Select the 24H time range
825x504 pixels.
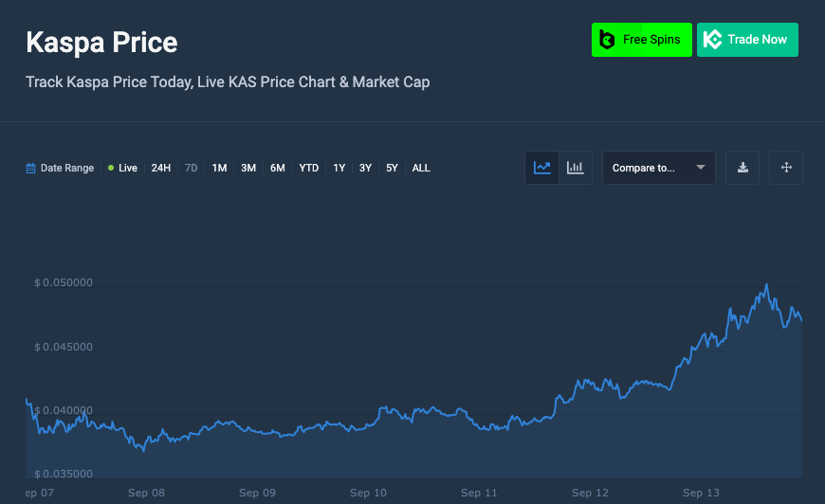pyautogui.click(x=160, y=169)
